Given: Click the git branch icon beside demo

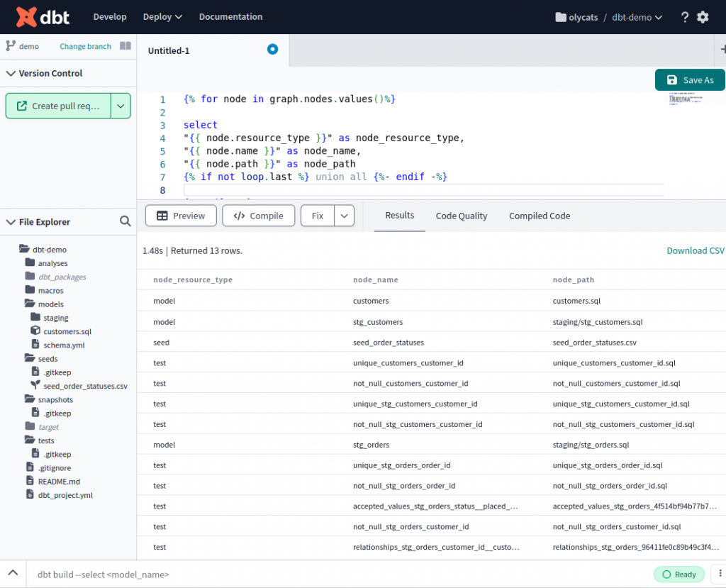Looking at the screenshot, I should pyautogui.click(x=11, y=46).
